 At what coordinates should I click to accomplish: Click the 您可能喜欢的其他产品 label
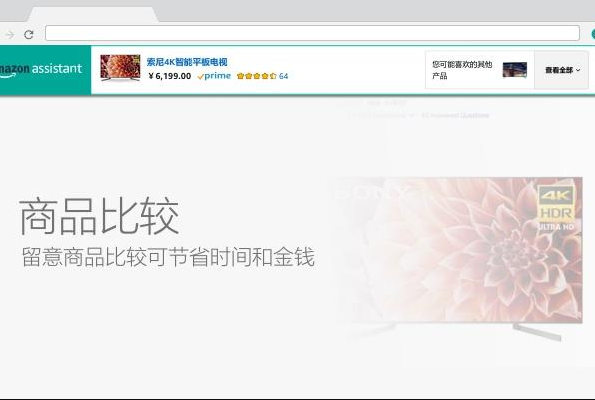click(462, 70)
